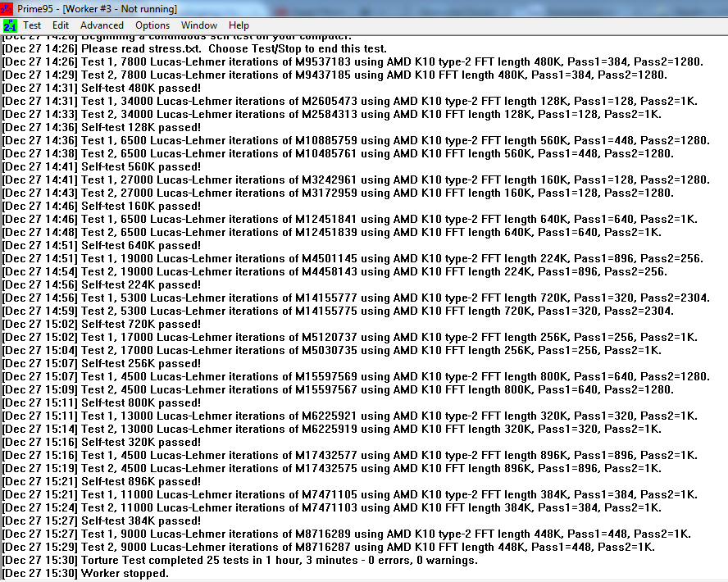Click the 'Torture Test completed 25 tests' line
The height and width of the screenshot is (582, 728).
(x=240, y=560)
